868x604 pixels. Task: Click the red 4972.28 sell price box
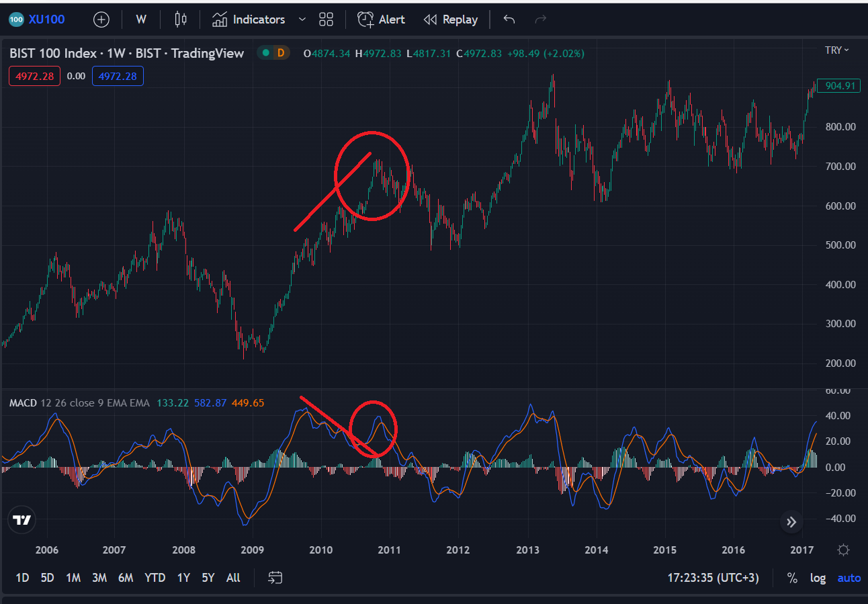(35, 76)
